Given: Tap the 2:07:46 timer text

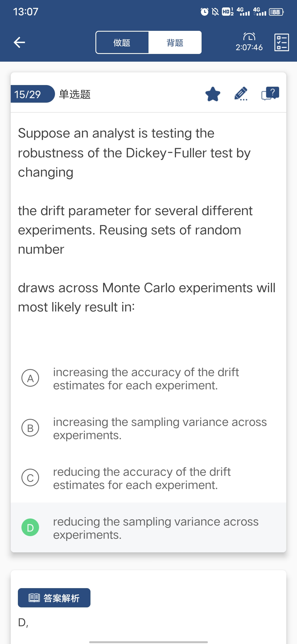Looking at the screenshot, I should 249,47.
